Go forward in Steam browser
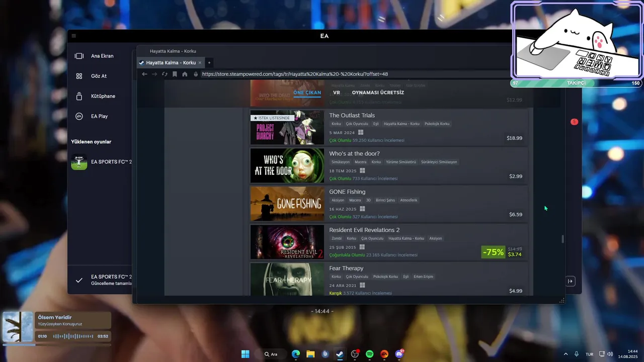644x362 pixels. tap(154, 74)
